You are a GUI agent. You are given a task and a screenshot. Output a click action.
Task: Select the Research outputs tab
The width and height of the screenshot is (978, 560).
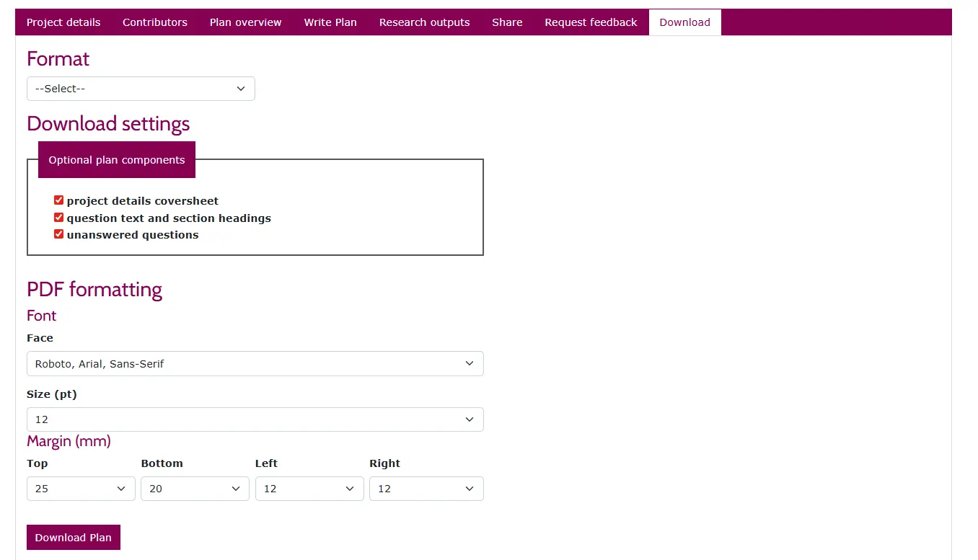click(x=424, y=22)
